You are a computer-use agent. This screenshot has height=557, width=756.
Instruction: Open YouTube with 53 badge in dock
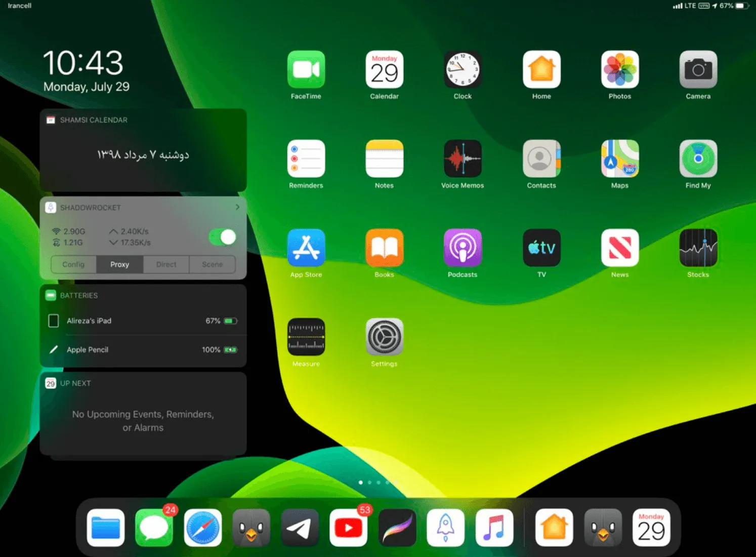pyautogui.click(x=349, y=528)
